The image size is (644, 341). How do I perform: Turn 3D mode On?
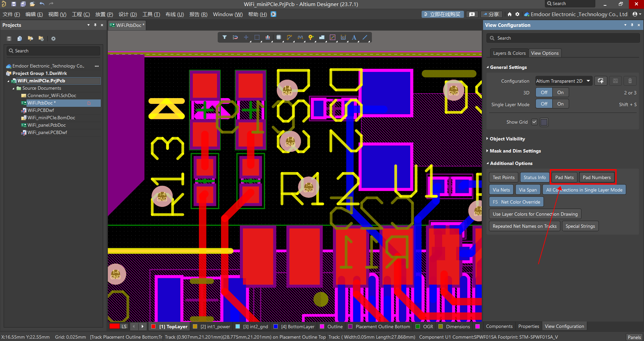click(560, 92)
